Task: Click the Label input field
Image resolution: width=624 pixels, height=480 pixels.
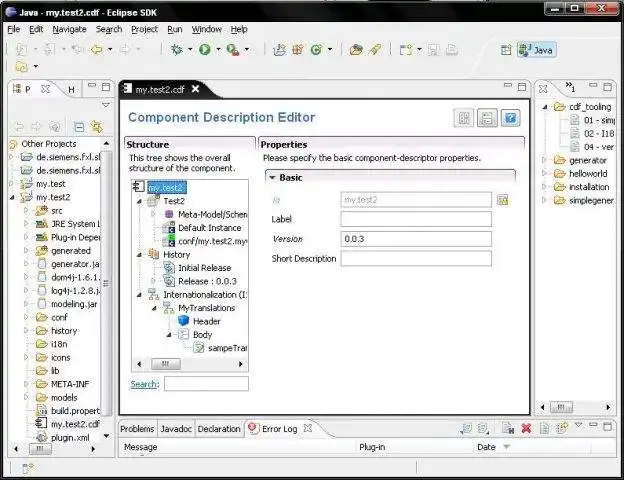Action: pos(416,219)
